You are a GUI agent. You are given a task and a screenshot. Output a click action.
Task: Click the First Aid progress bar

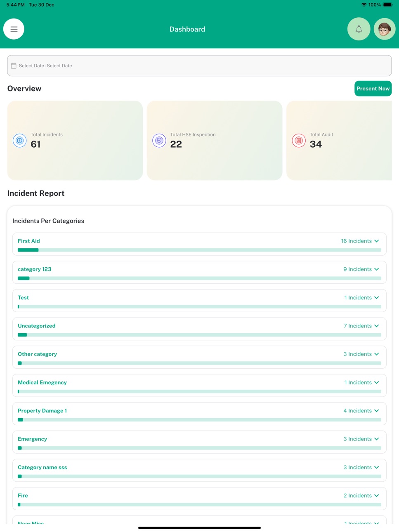[x=199, y=250]
